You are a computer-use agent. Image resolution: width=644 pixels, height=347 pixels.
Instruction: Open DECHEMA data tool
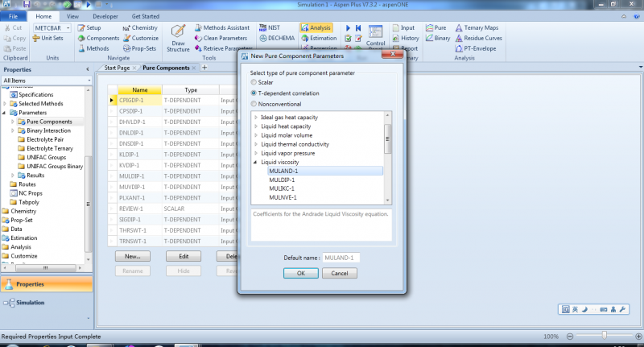[277, 38]
